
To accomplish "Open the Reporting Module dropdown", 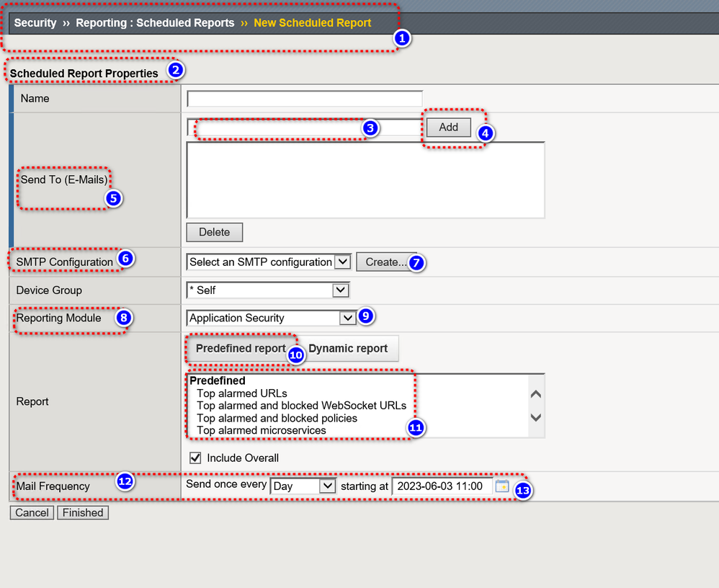I will click(271, 318).
